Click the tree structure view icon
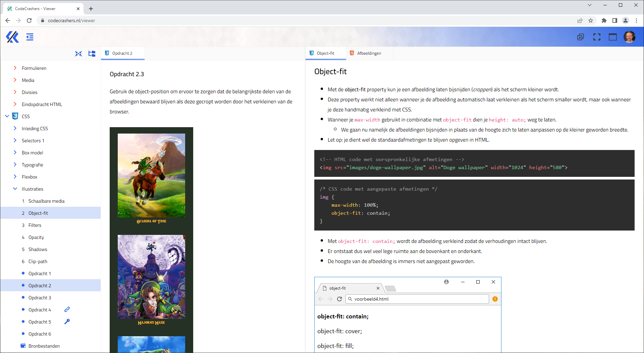The height and width of the screenshot is (353, 644). (x=92, y=54)
